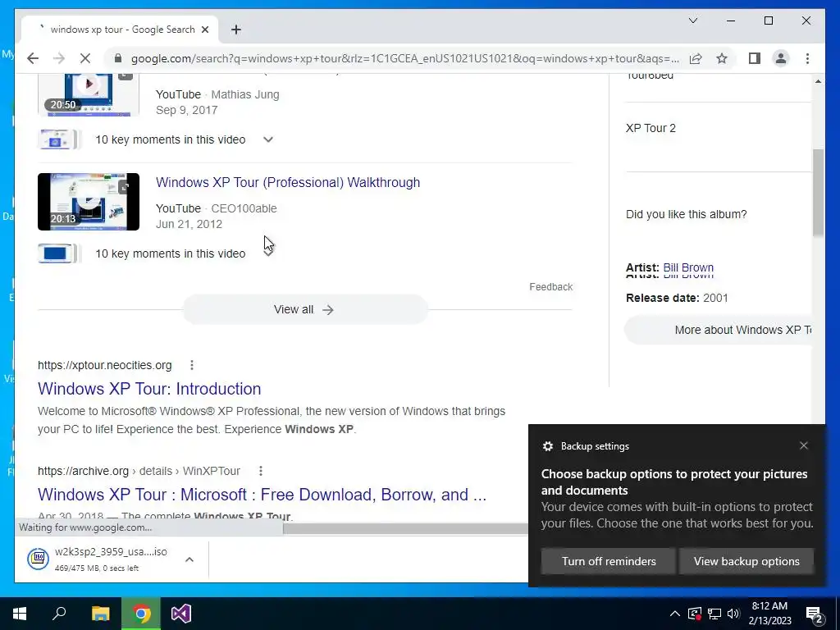The height and width of the screenshot is (630, 840).
Task: Select XP Tour 2 track
Action: tap(651, 128)
